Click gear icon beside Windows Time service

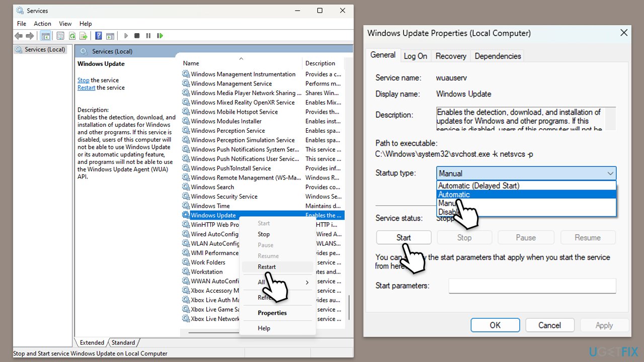[x=186, y=206]
